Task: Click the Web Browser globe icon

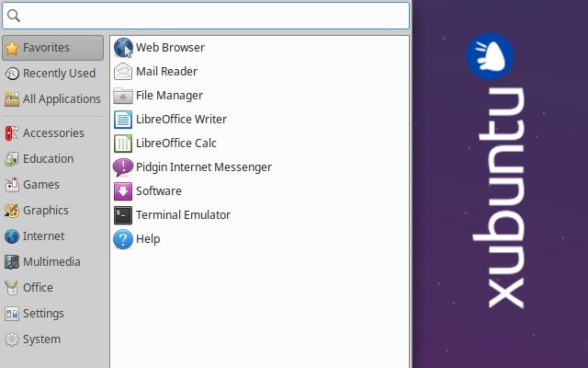Action: 123,48
